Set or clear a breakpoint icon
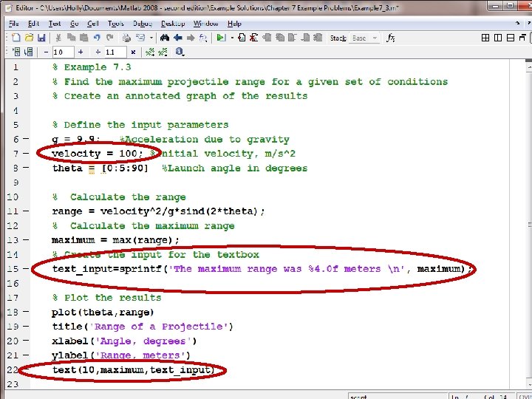 pos(242,38)
